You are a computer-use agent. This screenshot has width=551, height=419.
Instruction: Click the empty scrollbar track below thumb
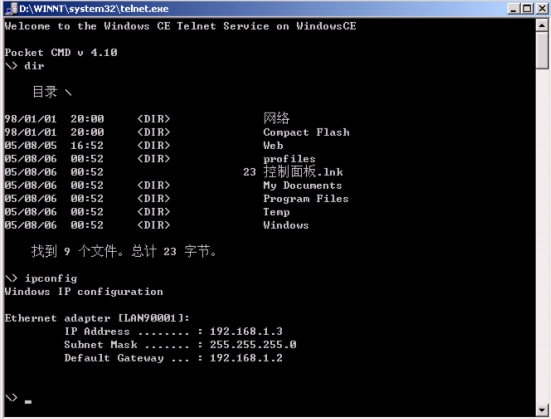(x=542, y=236)
